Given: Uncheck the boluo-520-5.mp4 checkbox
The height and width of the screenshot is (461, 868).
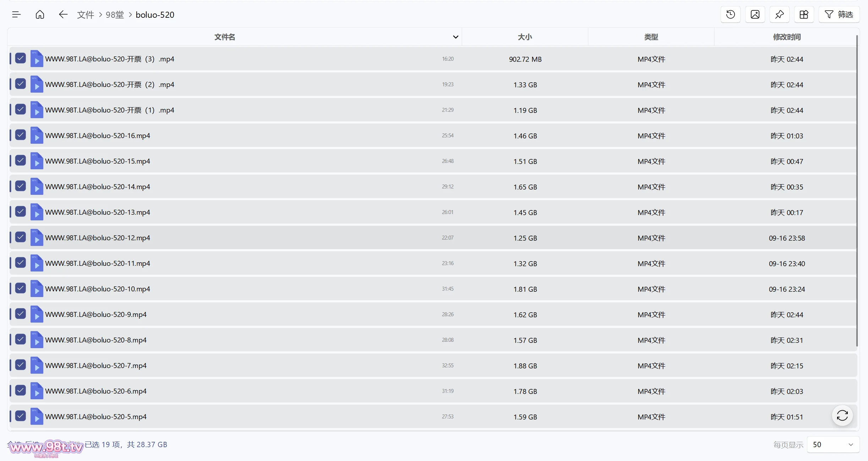Looking at the screenshot, I should click(21, 416).
